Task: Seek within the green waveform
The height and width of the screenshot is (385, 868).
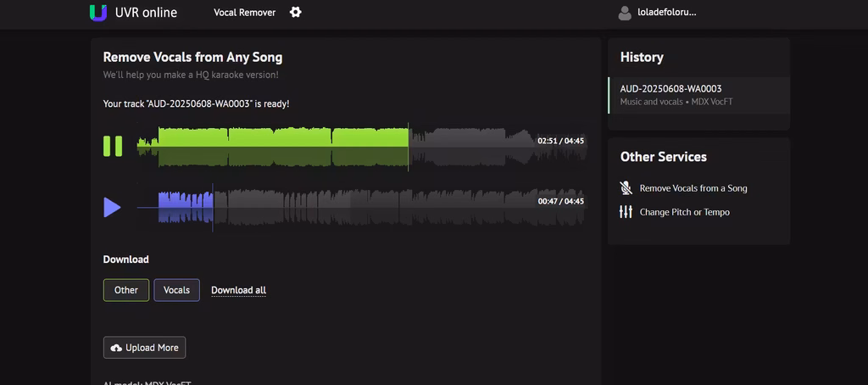Action: pyautogui.click(x=361, y=146)
